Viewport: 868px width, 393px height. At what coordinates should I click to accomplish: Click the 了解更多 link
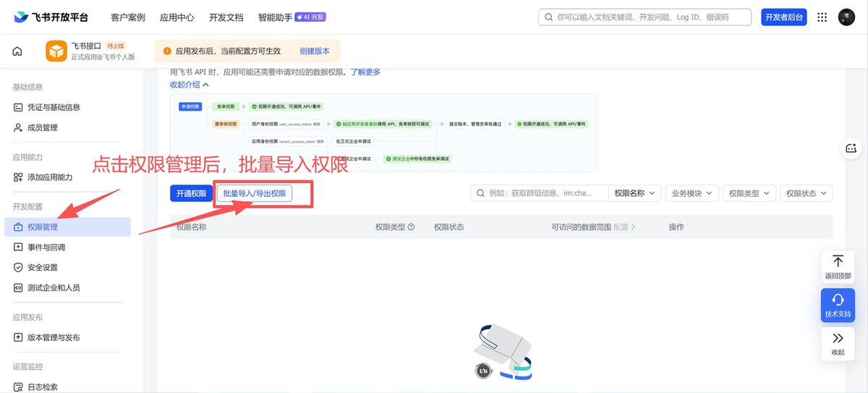[365, 72]
